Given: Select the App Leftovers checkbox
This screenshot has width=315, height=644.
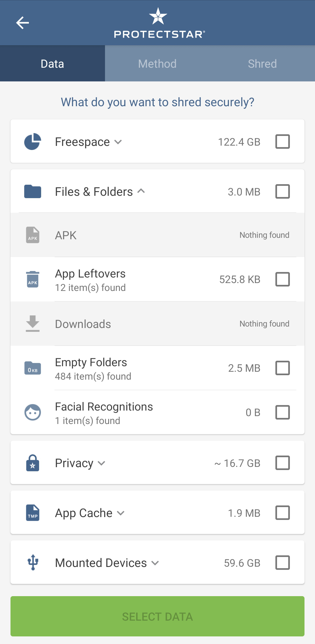Looking at the screenshot, I should tap(283, 279).
